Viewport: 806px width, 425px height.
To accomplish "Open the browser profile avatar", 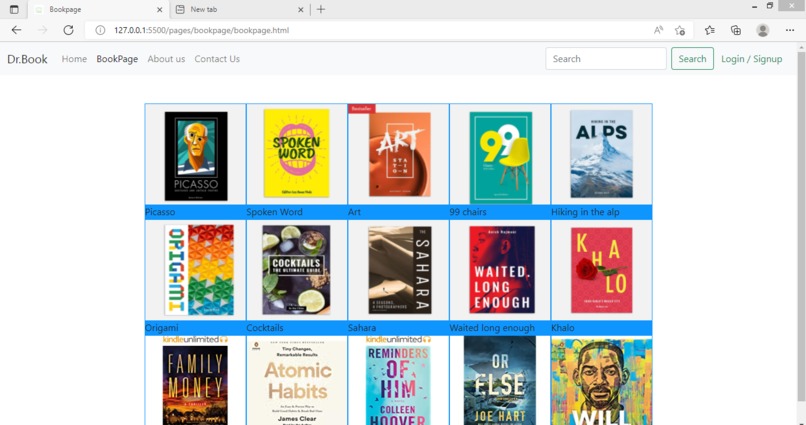I will pyautogui.click(x=763, y=30).
